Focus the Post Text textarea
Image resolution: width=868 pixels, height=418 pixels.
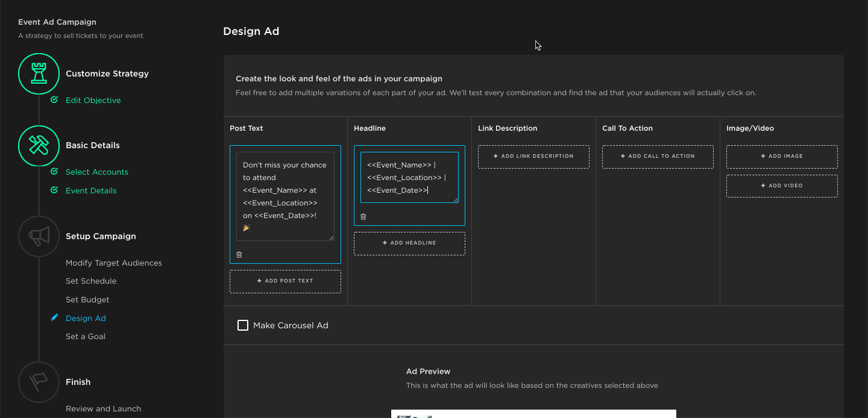click(285, 196)
